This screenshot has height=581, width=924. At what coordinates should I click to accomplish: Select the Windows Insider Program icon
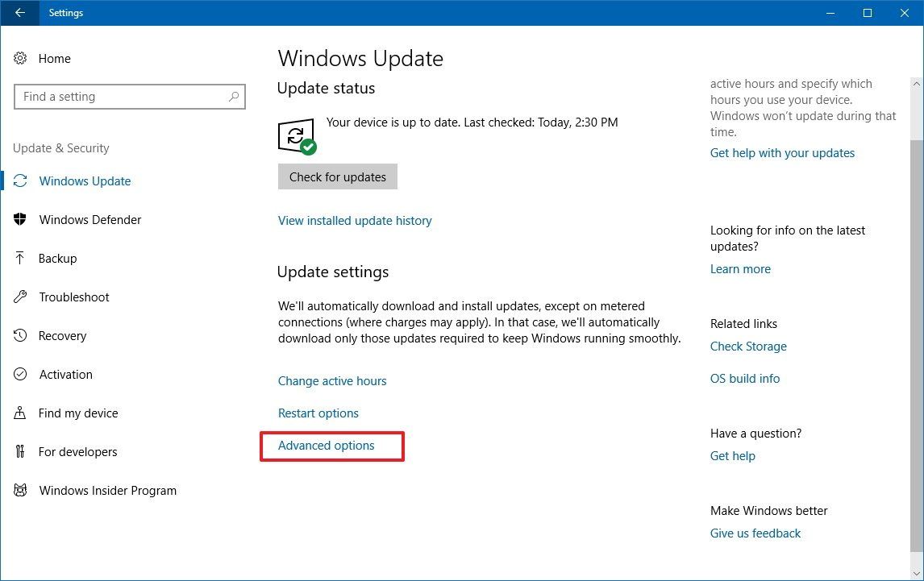point(20,490)
